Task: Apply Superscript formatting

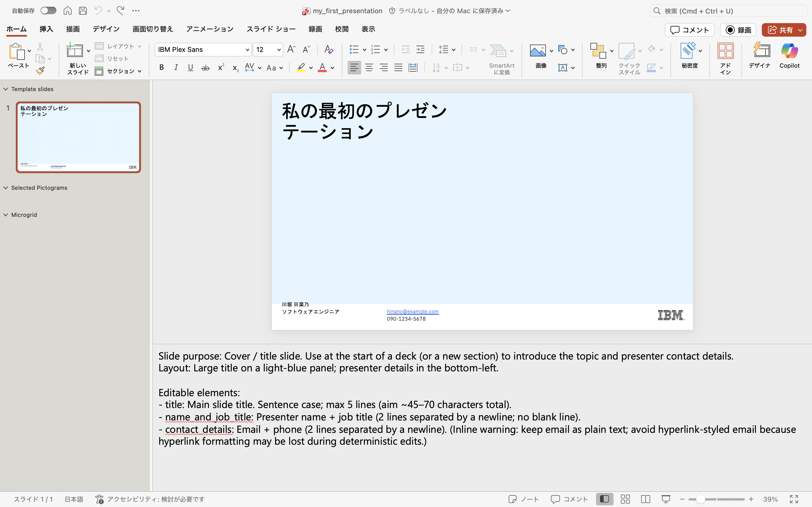Action: point(221,67)
